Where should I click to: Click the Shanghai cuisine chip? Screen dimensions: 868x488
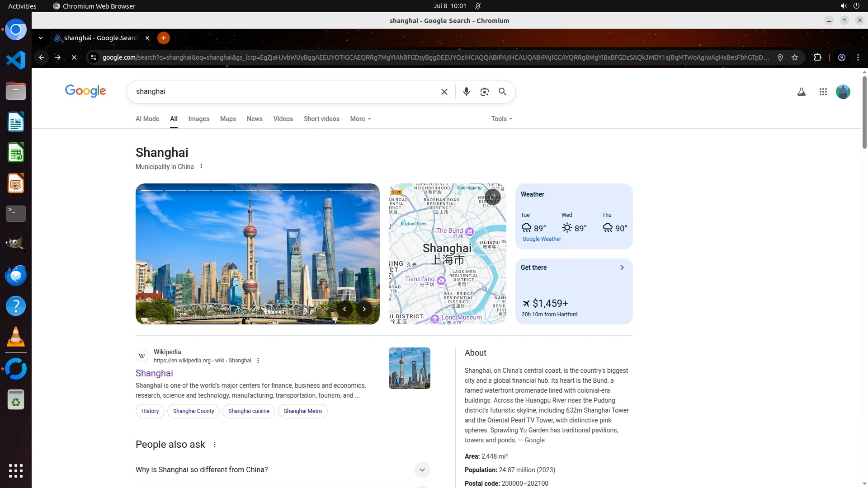click(x=249, y=411)
